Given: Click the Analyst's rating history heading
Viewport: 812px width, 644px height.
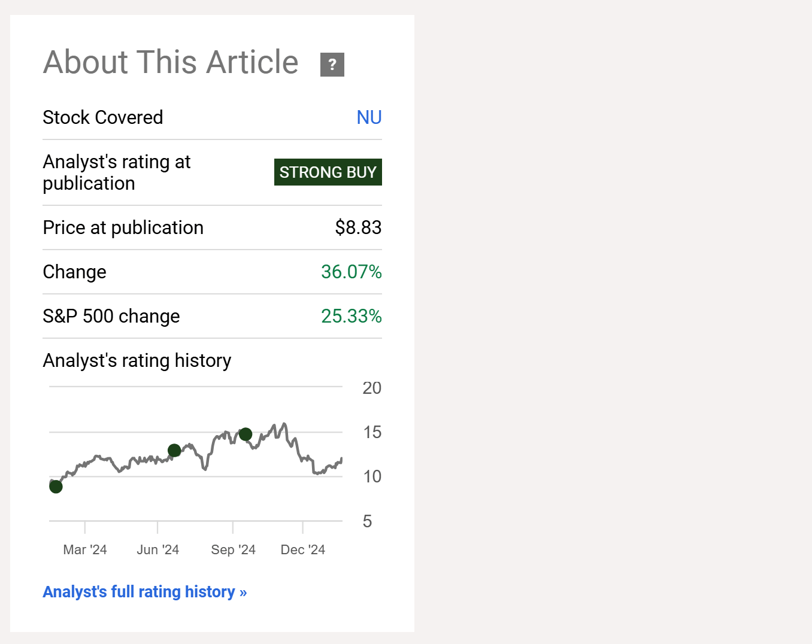Looking at the screenshot, I should click(137, 360).
